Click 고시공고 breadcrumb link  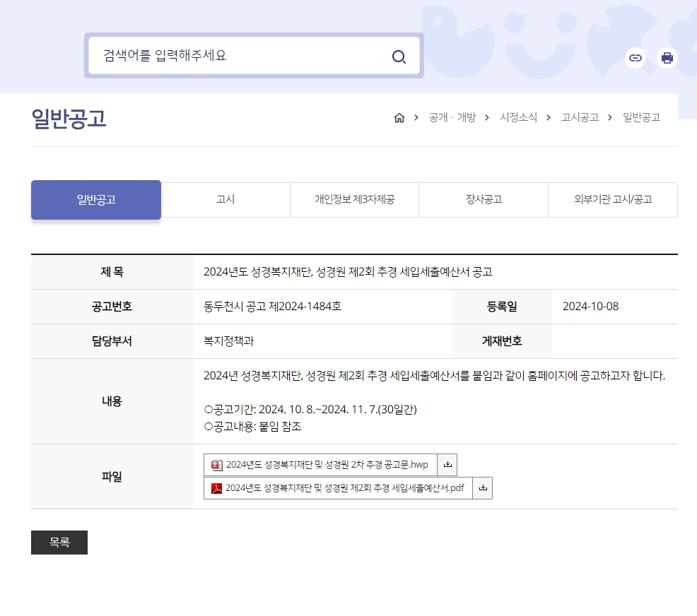coord(580,117)
